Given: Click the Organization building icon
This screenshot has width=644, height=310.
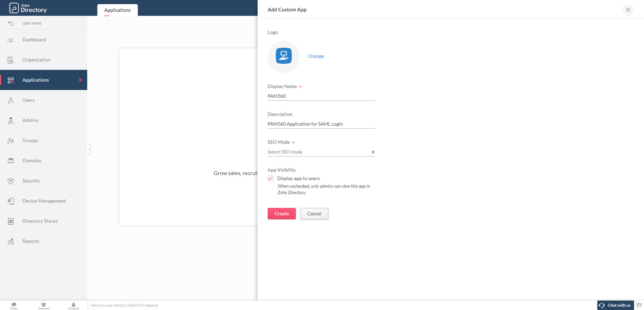Looking at the screenshot, I should pos(11,60).
